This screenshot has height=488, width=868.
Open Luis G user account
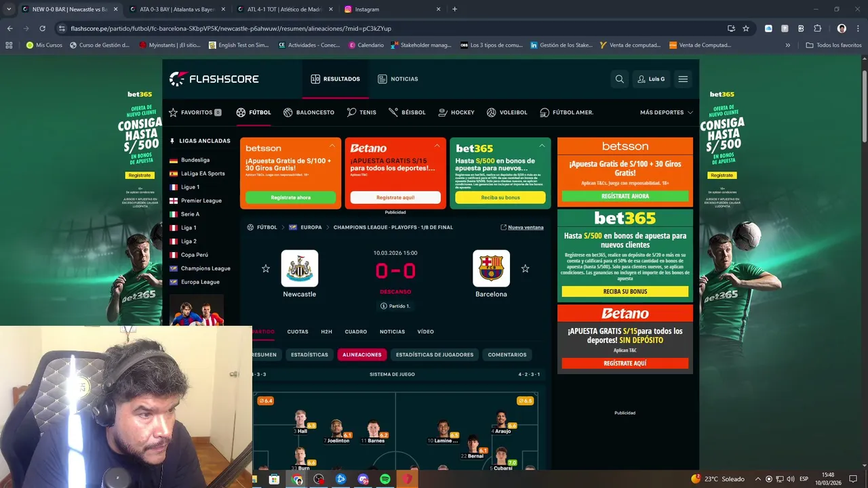tap(651, 79)
